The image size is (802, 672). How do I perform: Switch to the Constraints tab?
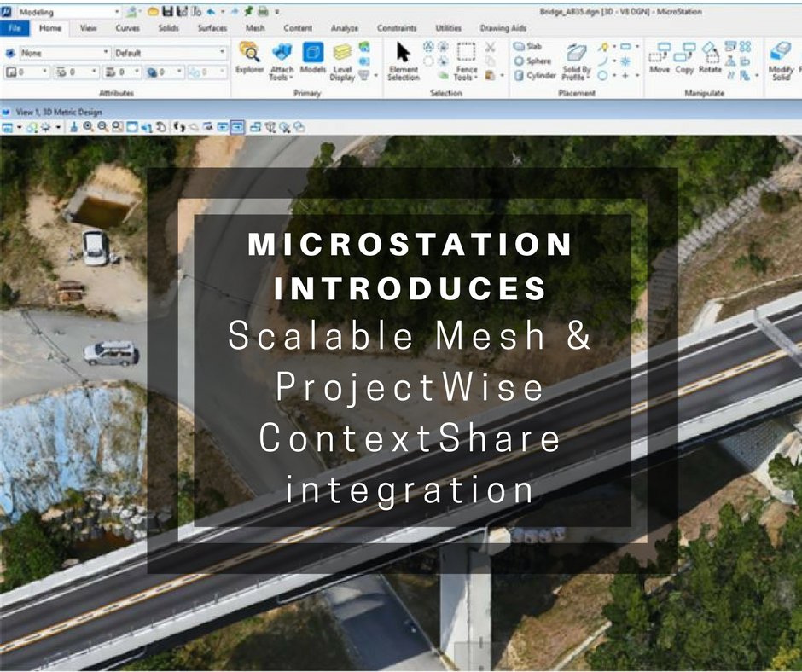click(397, 28)
